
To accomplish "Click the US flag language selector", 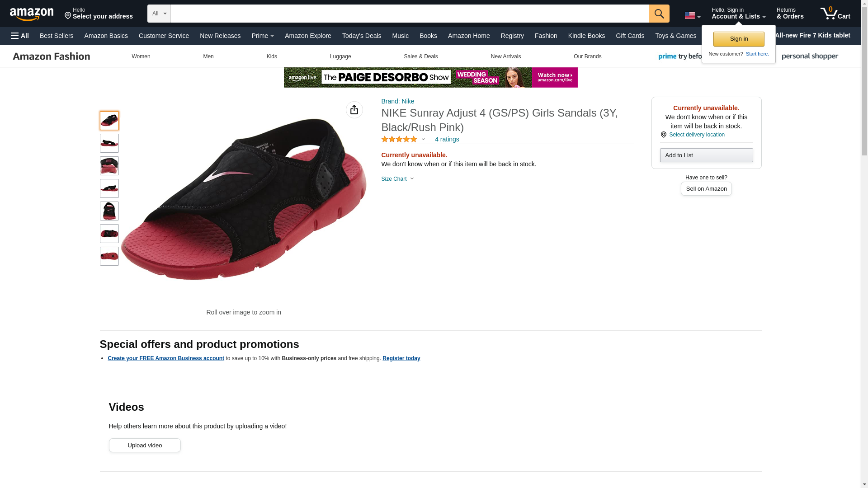I will pos(692,15).
